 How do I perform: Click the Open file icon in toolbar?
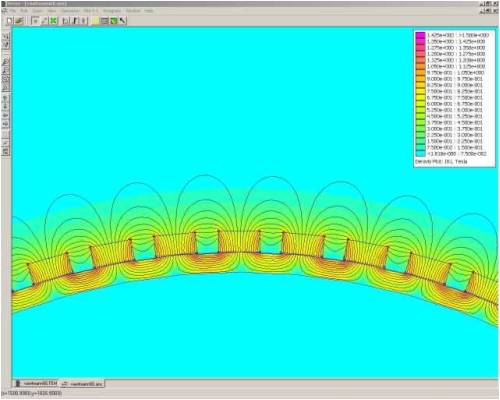tap(19, 21)
